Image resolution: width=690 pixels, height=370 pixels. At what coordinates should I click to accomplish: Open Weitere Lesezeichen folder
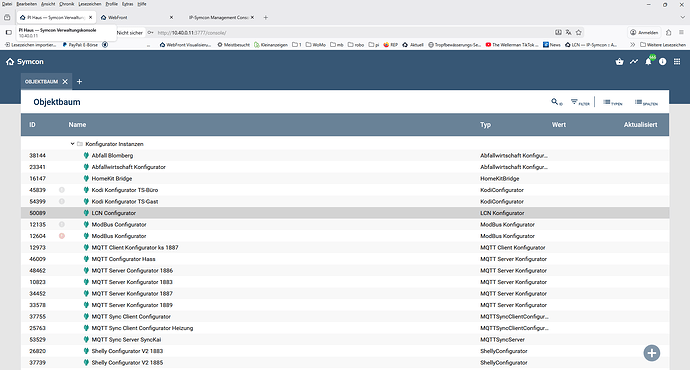[x=663, y=44]
